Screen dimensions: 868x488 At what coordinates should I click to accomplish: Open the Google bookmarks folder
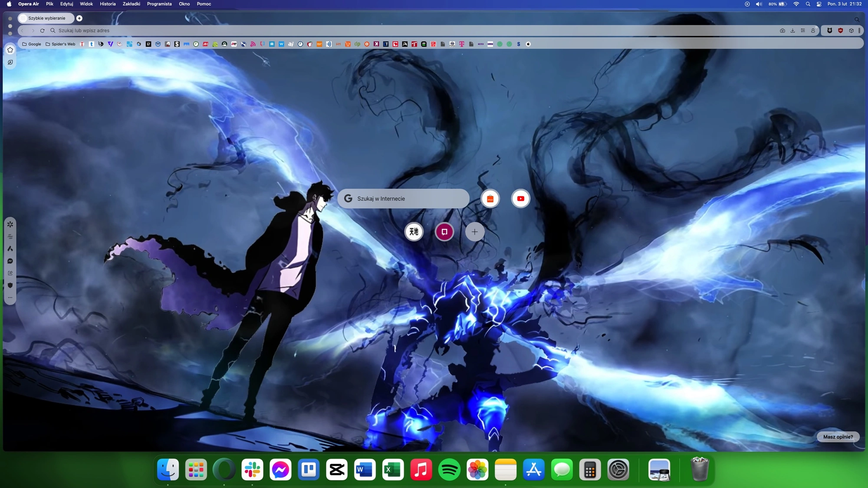tap(32, 44)
